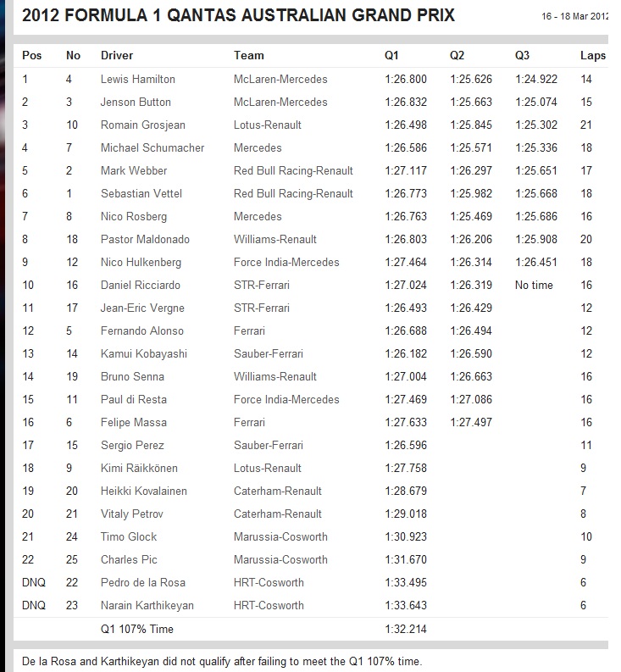The height and width of the screenshot is (672, 621).
Task: Click the Caterham-Renault team for Vitaly Petrov
Action: point(278,514)
